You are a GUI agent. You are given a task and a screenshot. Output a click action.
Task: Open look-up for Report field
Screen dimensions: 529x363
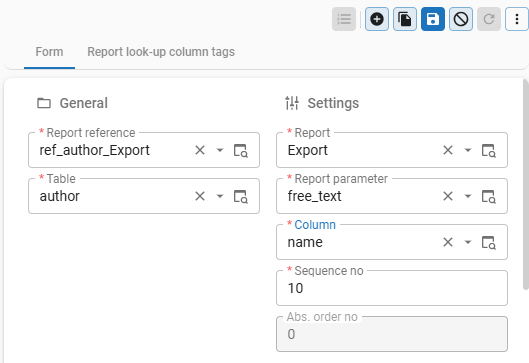(x=489, y=150)
